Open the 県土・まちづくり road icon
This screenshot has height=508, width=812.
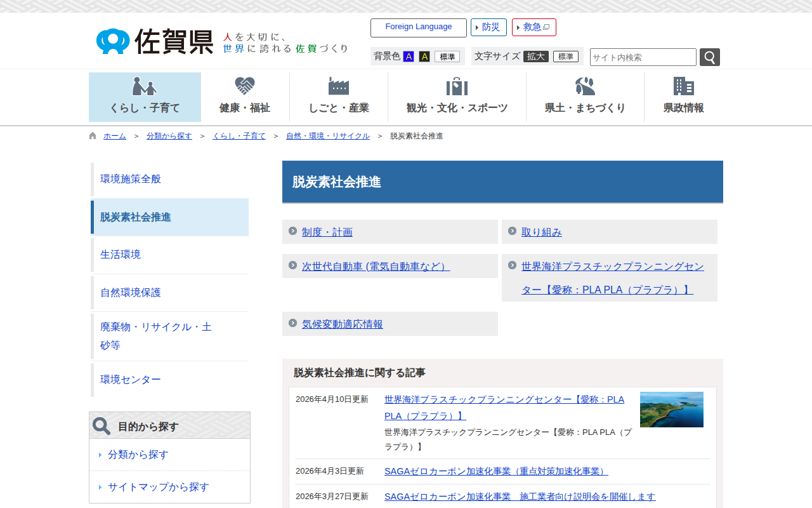[x=585, y=86]
